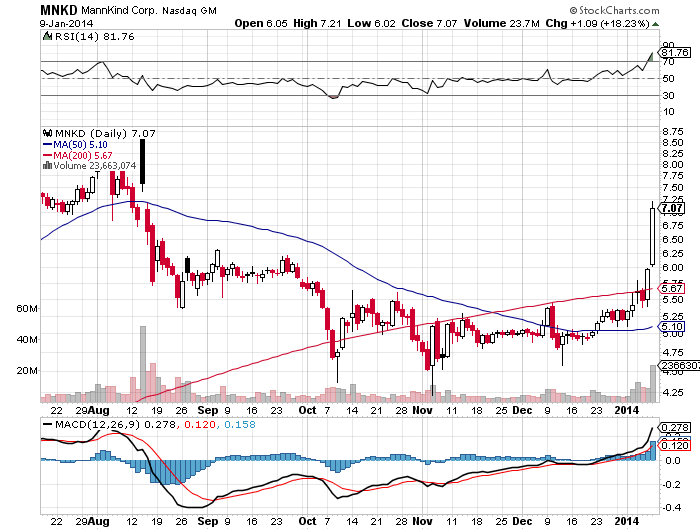Click the RSI(14) 81.76 legend label
The height and width of the screenshot is (530, 700).
[x=94, y=37]
